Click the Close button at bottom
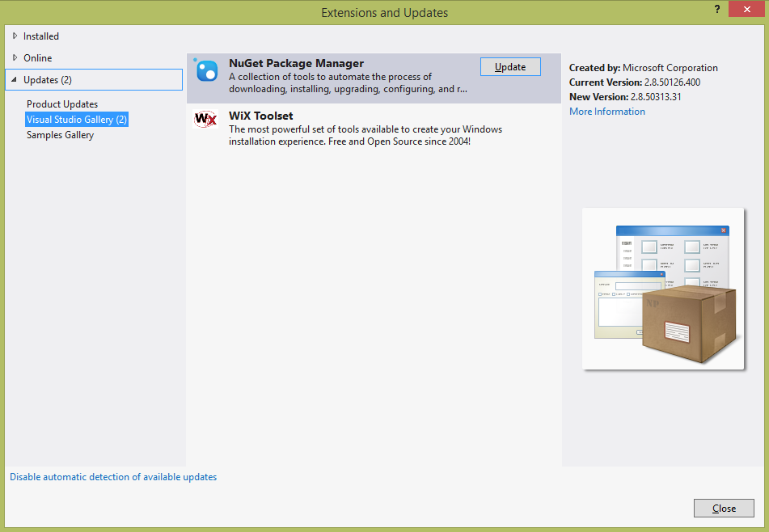This screenshot has width=769, height=532. [724, 508]
